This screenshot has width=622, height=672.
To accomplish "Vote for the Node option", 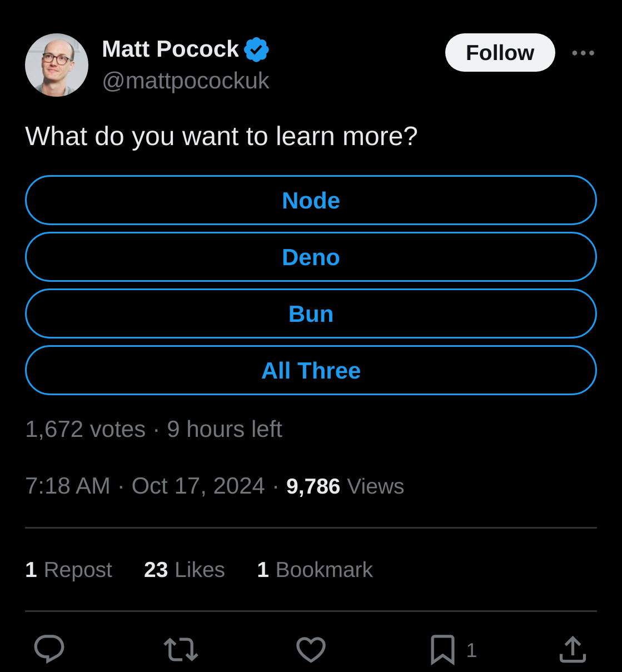I will pyautogui.click(x=311, y=200).
